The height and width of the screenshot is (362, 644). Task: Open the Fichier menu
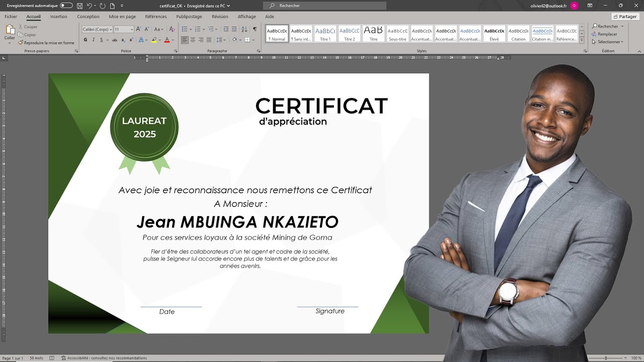tap(11, 17)
